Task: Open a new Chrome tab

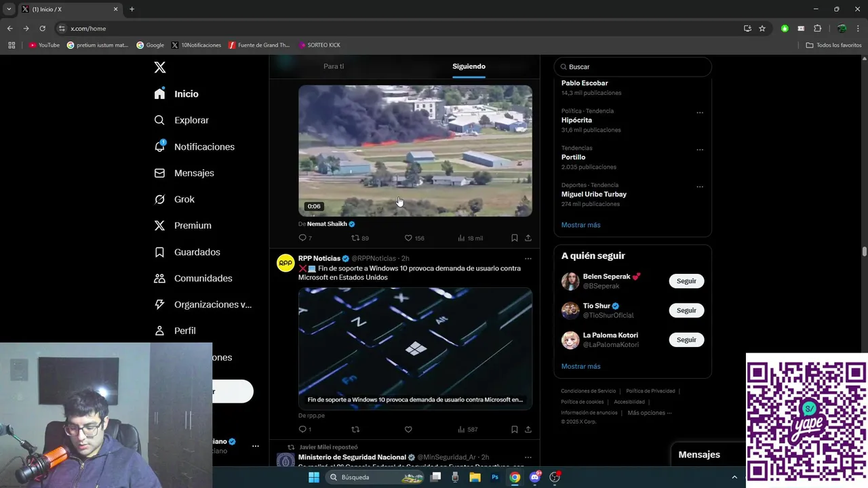Action: pyautogui.click(x=132, y=9)
